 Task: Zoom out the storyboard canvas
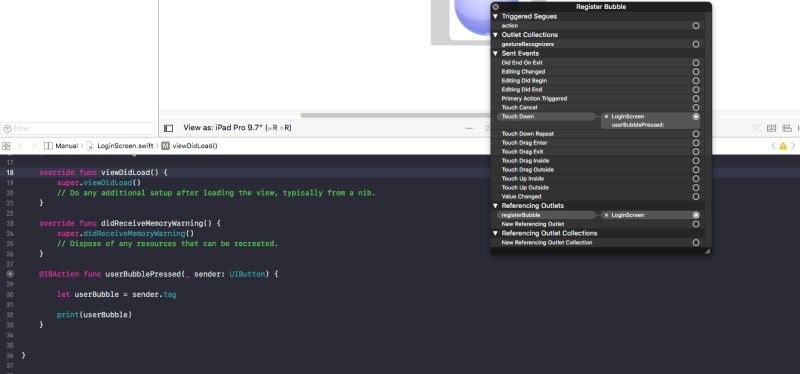coord(469,128)
